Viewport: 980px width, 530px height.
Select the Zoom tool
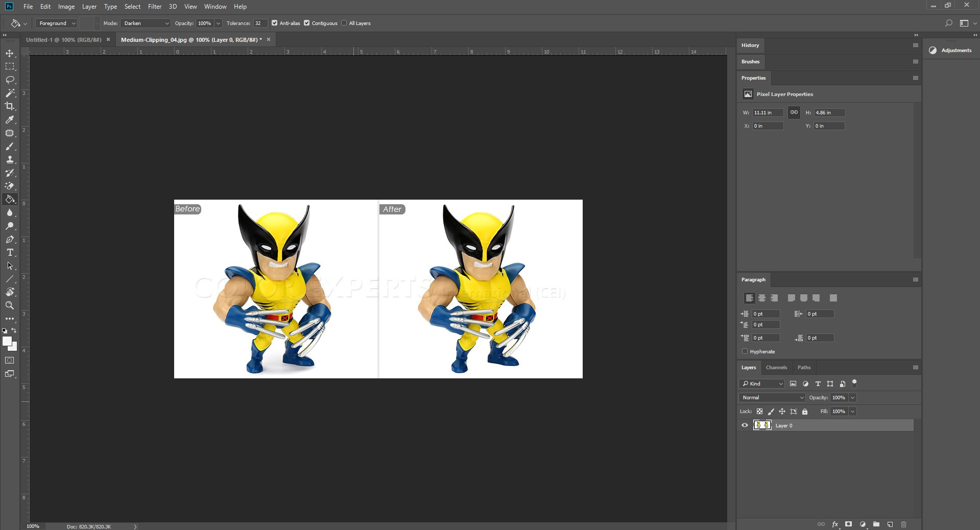click(10, 306)
